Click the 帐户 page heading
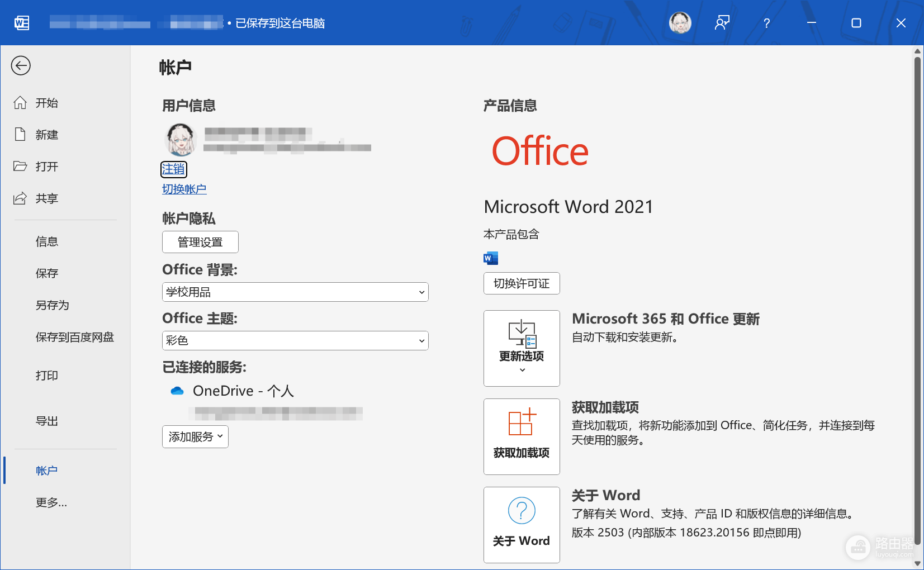924x570 pixels. coord(176,68)
